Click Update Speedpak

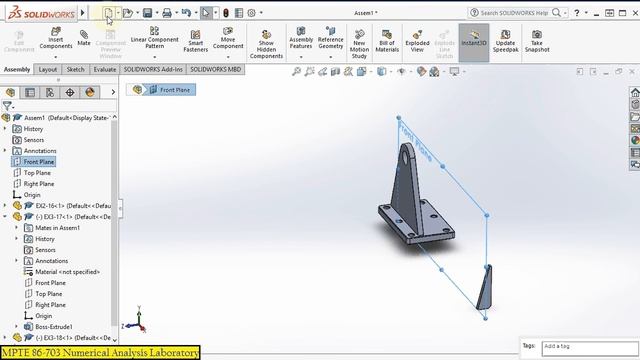(505, 41)
